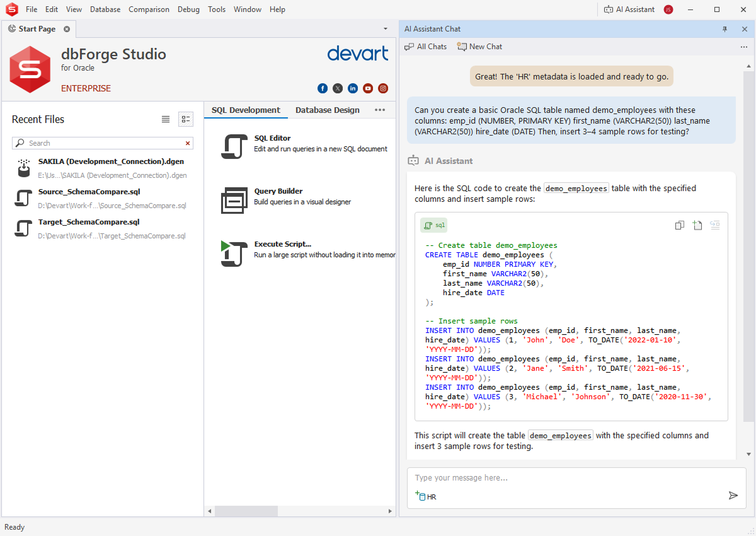Expand the overflow tabs ellipsis after Database Design
The width and height of the screenshot is (756, 536).
379,110
